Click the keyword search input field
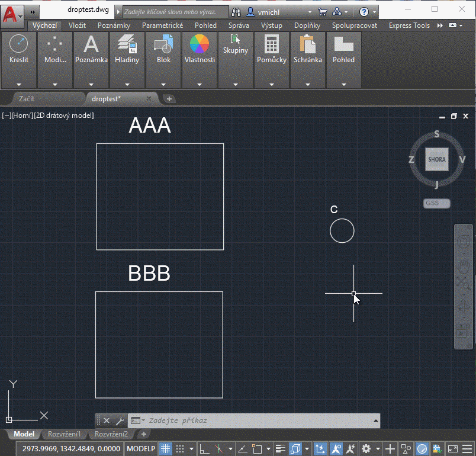The image size is (476, 456). 175,12
